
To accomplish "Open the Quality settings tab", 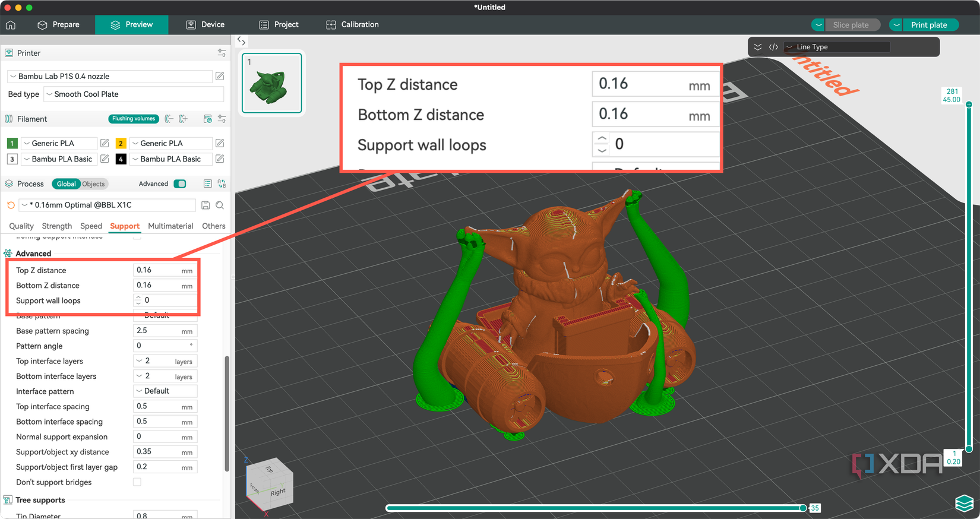I will tap(21, 226).
